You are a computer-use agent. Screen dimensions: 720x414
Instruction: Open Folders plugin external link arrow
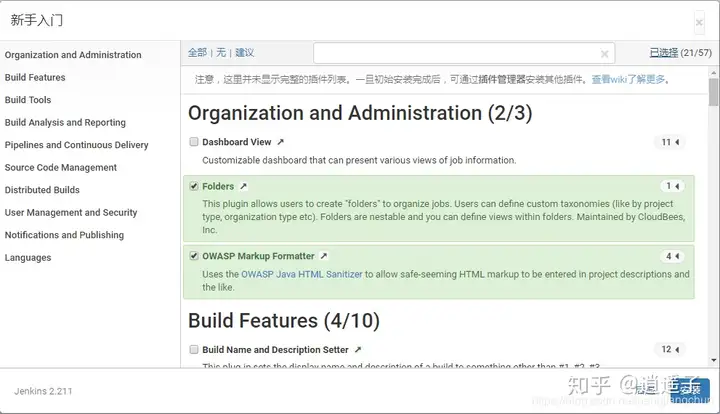(243, 186)
